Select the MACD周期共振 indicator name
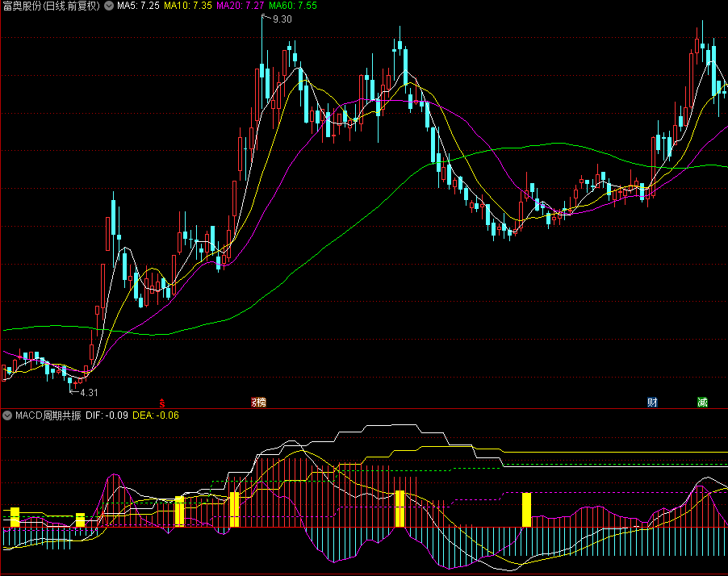 coord(48,415)
